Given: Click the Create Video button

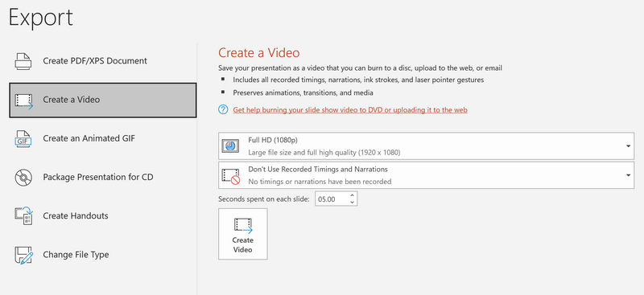Looking at the screenshot, I should pyautogui.click(x=243, y=234).
